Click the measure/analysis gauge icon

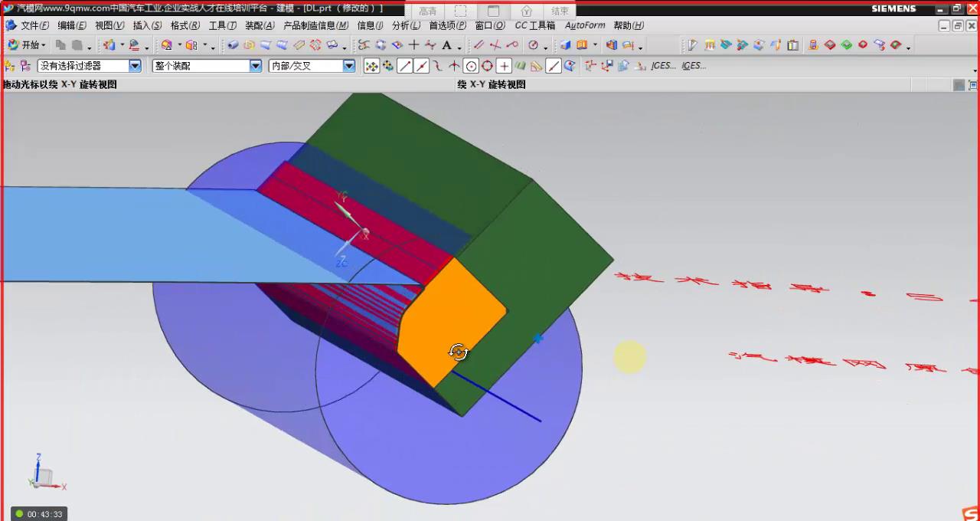[534, 45]
